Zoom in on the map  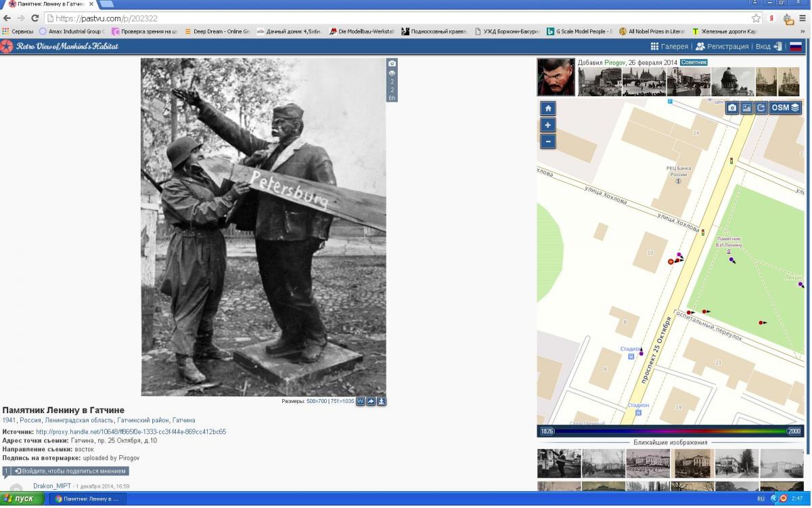(548, 125)
